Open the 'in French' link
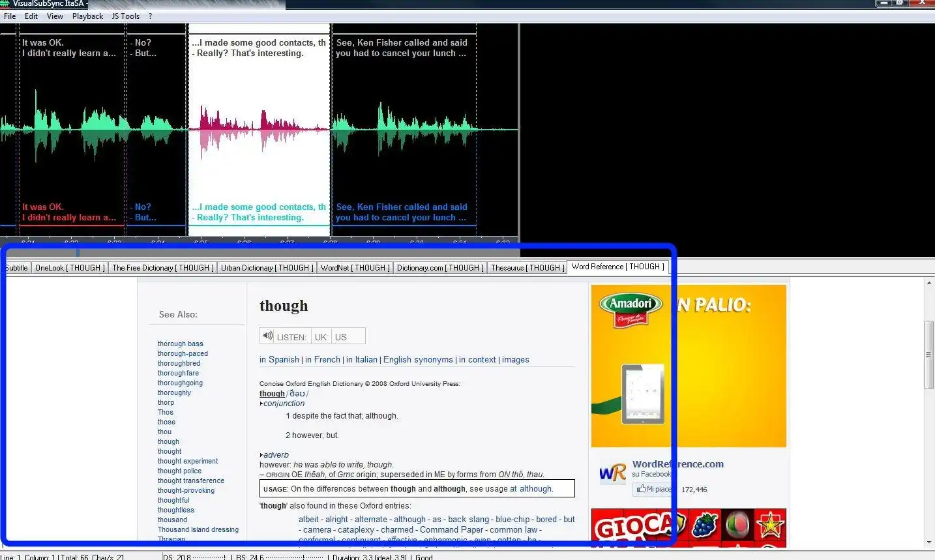This screenshot has width=935, height=560. pos(323,359)
